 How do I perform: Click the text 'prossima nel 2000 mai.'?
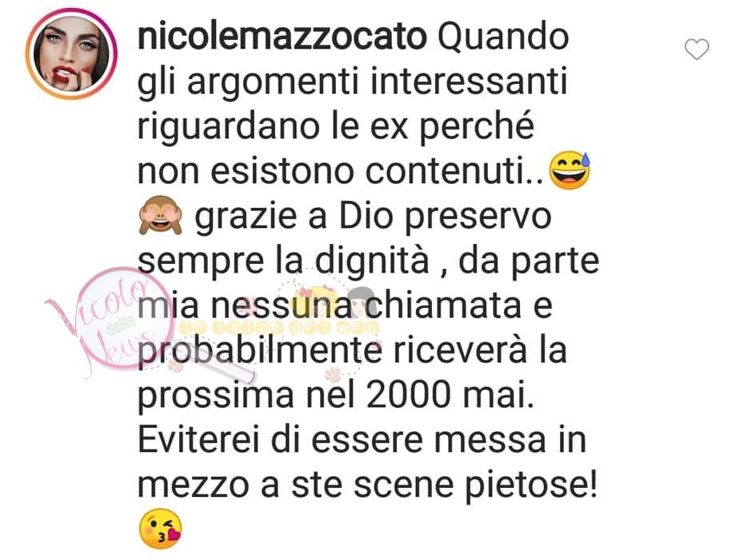336,396
